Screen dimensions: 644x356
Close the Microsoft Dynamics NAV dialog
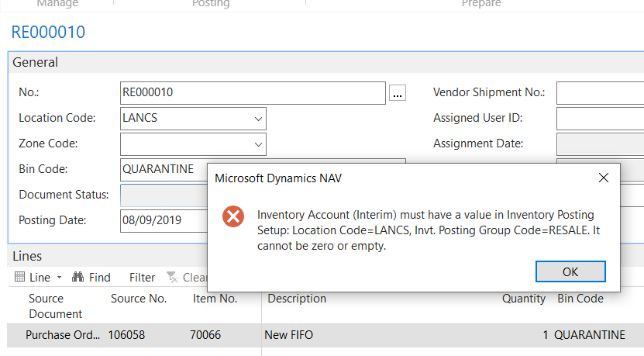point(604,178)
